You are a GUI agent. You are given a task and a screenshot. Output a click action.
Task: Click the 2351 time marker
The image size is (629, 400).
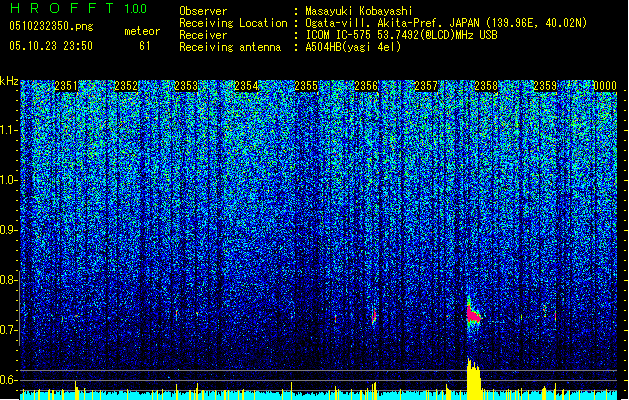pyautogui.click(x=66, y=86)
